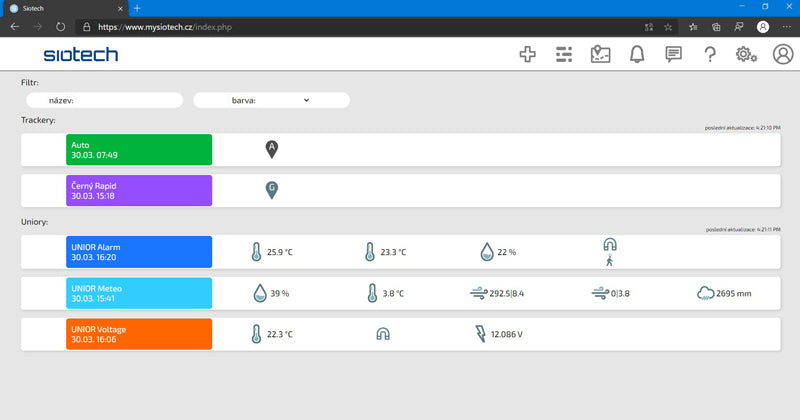800x420 pixels.
Task: Click the Siotech logo
Action: click(x=81, y=55)
